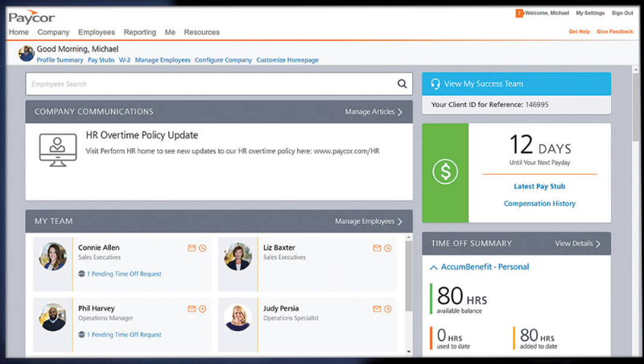This screenshot has width=644, height=364.
Task: Open Manage Employees in My Team header
Action: (369, 221)
